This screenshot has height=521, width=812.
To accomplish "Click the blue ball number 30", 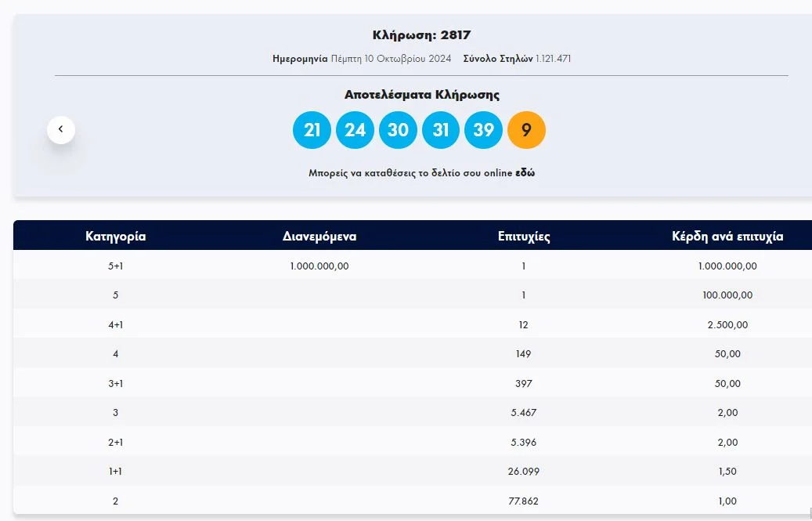I will point(398,129).
